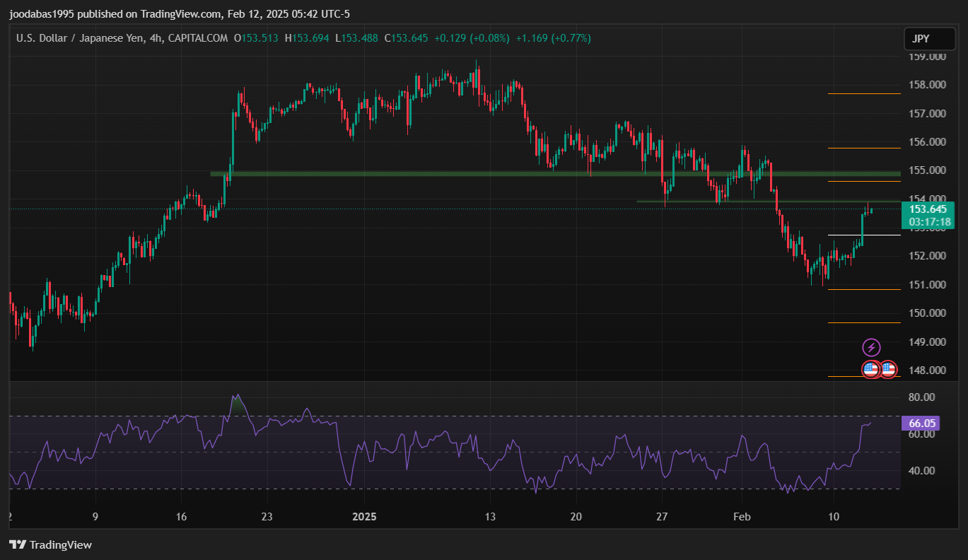This screenshot has width=968, height=560.
Task: Select the orange line just below 150.000
Action: pyautogui.click(x=864, y=322)
